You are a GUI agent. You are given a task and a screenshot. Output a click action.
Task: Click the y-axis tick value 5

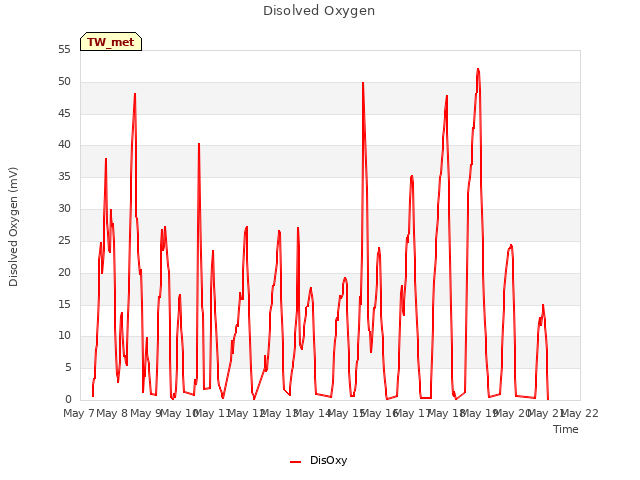tap(68, 368)
